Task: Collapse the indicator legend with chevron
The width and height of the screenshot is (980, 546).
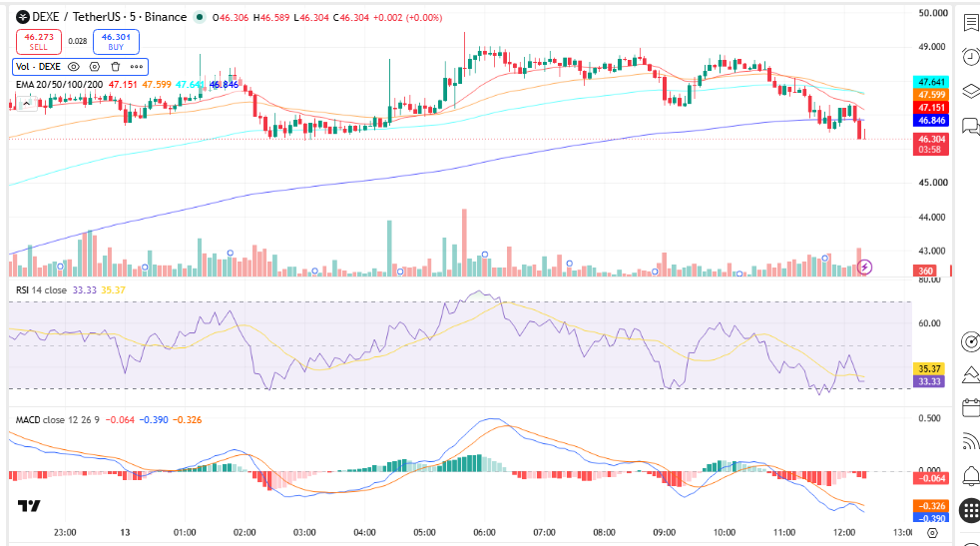Action: [26, 103]
